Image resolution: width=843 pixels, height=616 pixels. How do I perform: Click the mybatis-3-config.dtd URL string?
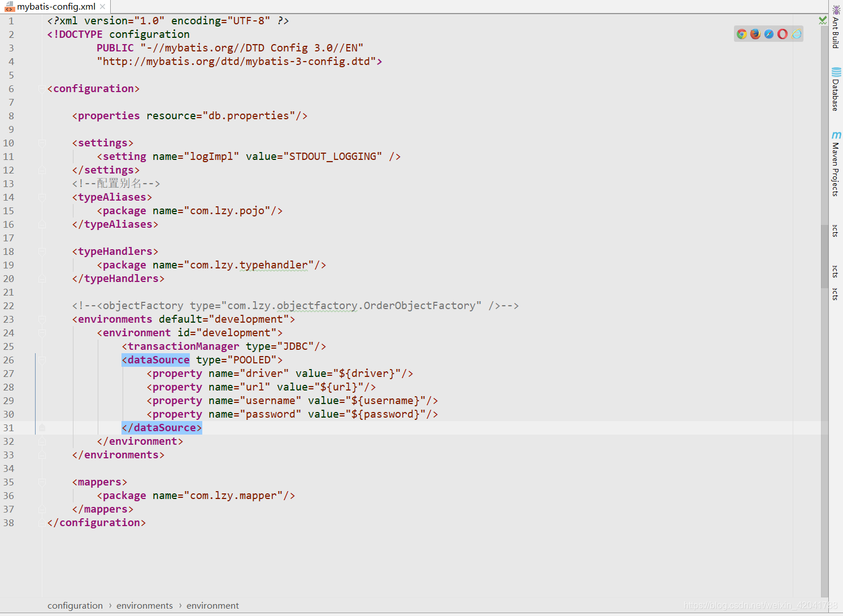pos(236,62)
